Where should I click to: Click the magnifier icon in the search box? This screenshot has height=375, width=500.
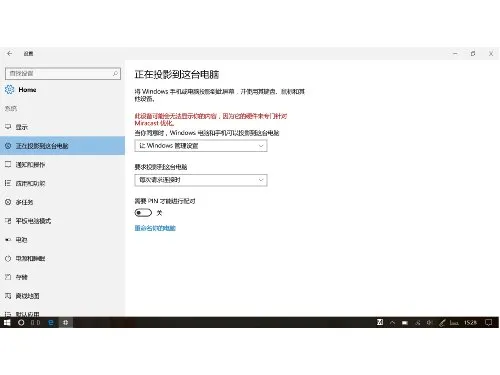115,74
